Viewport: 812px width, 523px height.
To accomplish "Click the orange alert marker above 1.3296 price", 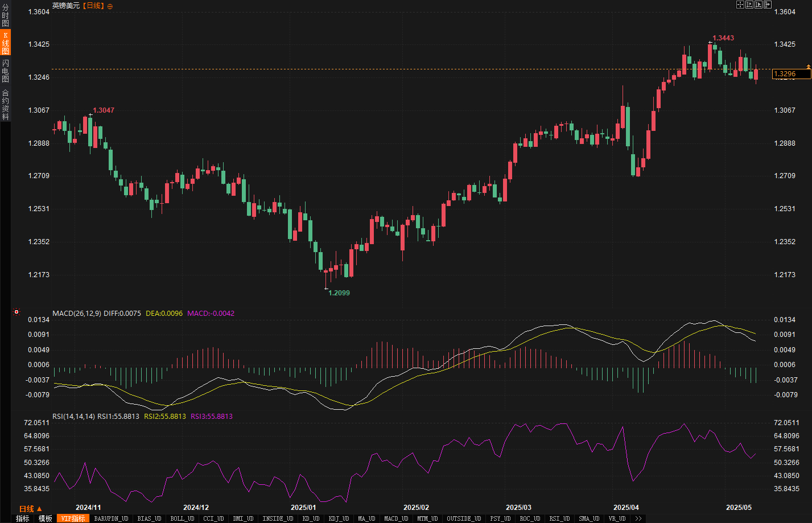I will click(x=809, y=67).
